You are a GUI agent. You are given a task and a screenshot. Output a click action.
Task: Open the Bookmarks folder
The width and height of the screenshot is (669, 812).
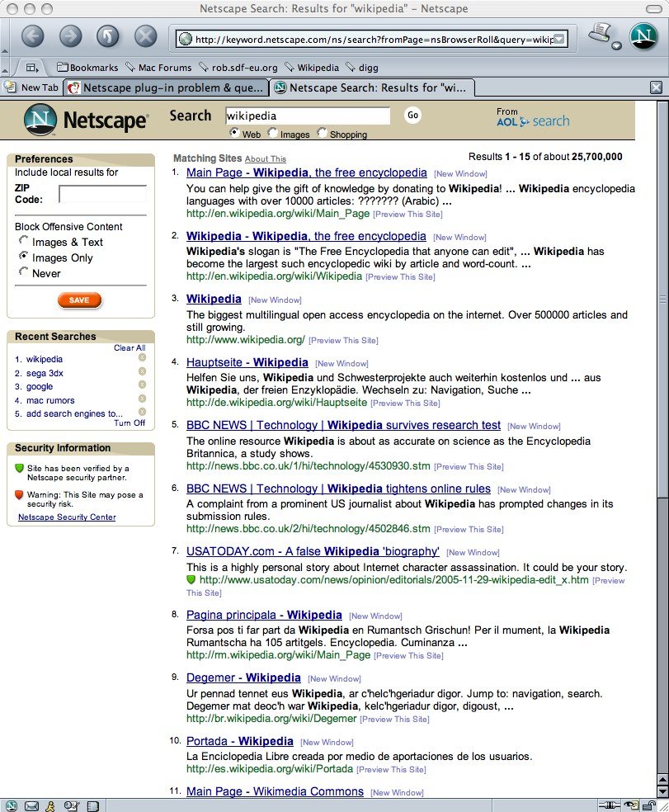point(87,68)
